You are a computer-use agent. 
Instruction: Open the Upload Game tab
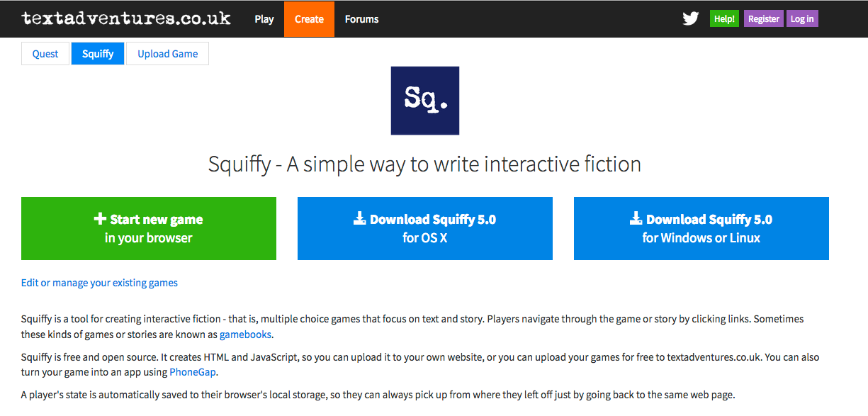(x=168, y=54)
